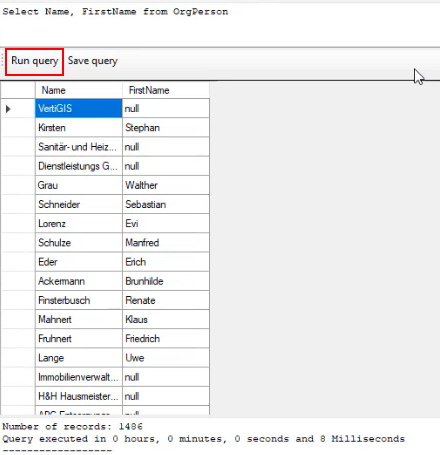Select the Kirsten name cell
Viewport: 440px width, 455px height.
point(79,128)
